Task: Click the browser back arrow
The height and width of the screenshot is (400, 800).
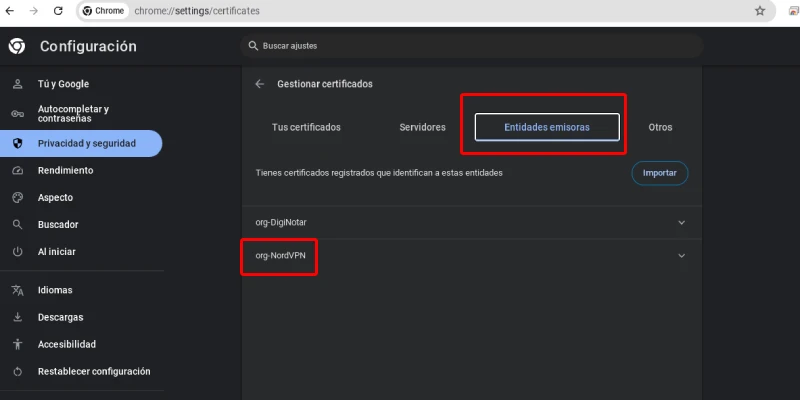Action: point(10,11)
